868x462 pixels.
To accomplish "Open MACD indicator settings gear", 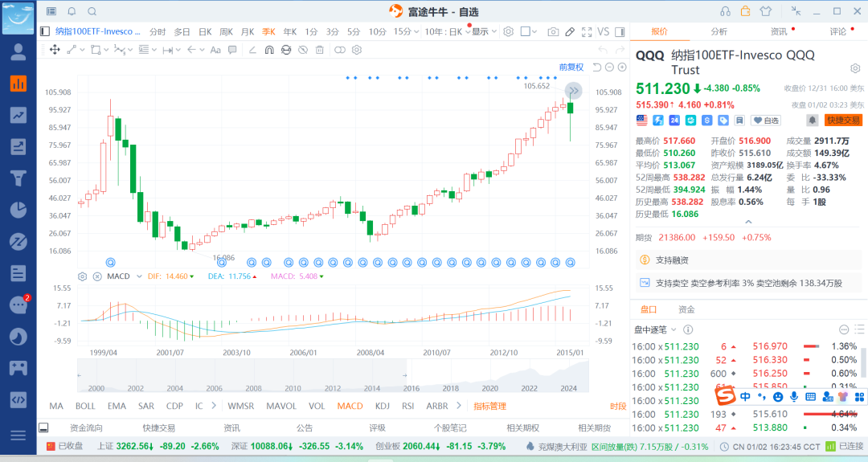I will click(83, 276).
